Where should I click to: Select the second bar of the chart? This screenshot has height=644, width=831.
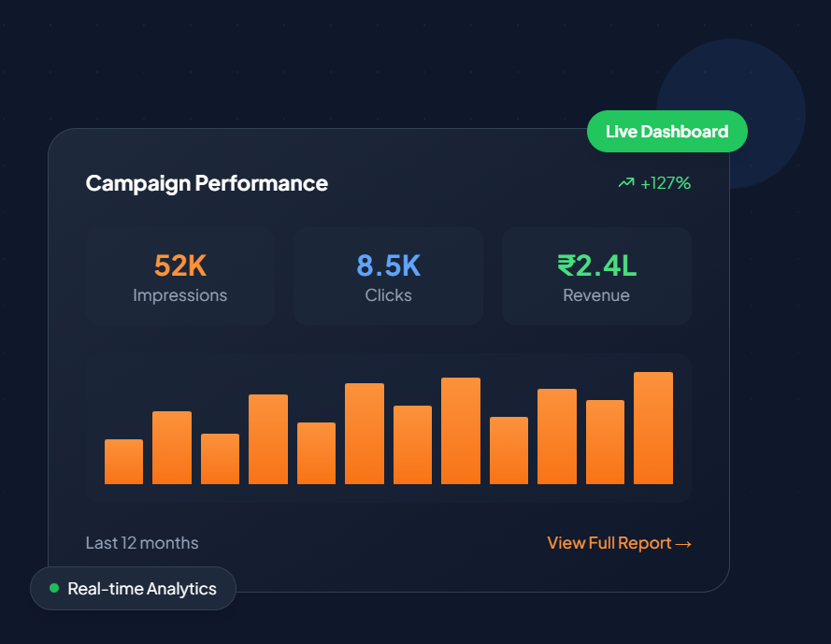172,448
